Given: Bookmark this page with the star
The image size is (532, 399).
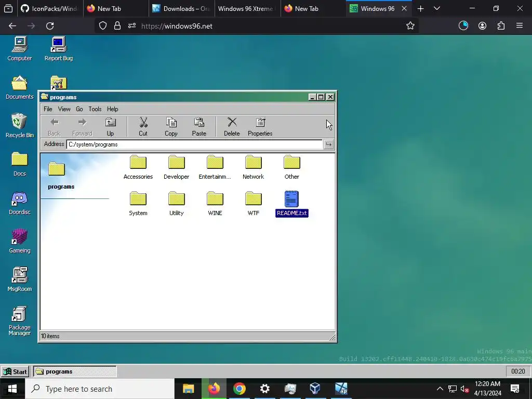Looking at the screenshot, I should click(410, 26).
